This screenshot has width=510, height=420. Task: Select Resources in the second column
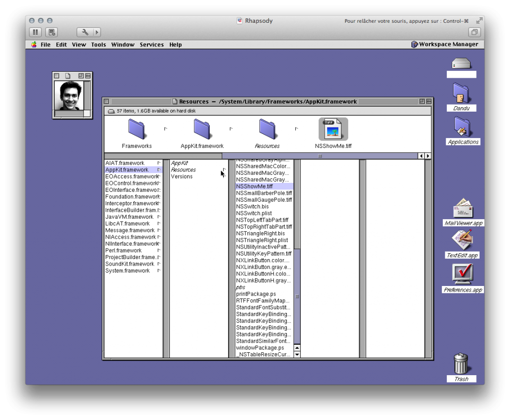199,170
